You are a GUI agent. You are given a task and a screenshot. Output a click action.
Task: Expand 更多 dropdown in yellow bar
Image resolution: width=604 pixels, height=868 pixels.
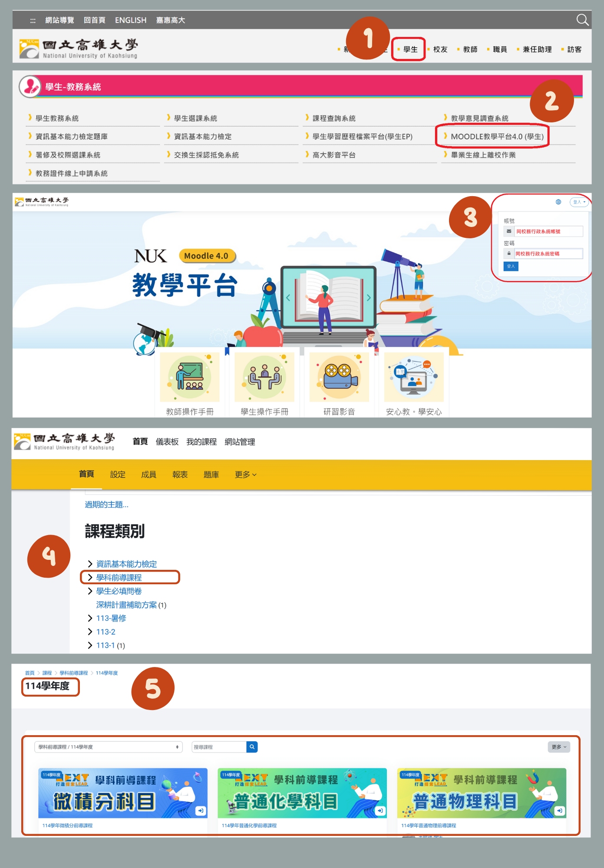click(245, 474)
